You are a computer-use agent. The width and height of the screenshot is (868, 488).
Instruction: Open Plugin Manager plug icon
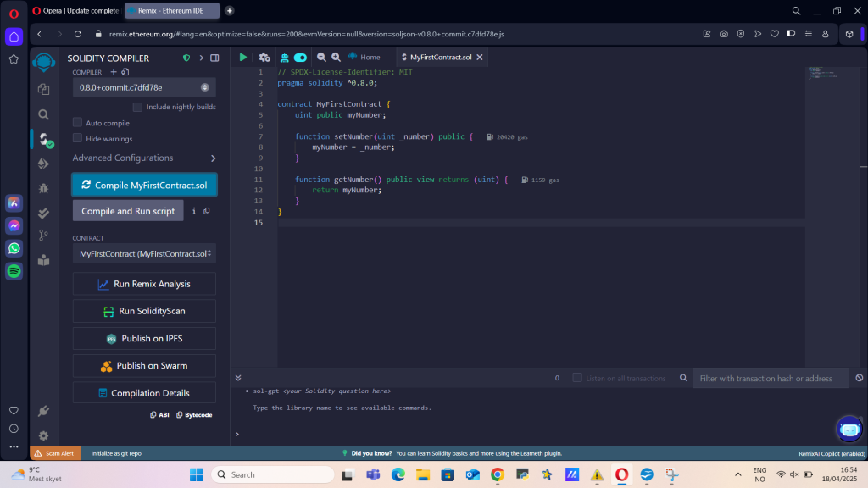44,411
